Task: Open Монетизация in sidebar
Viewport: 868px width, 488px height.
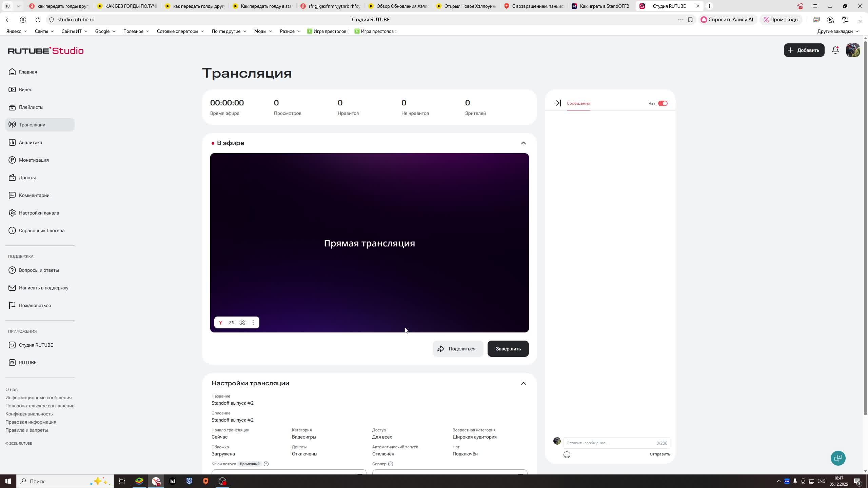Action: [x=34, y=160]
